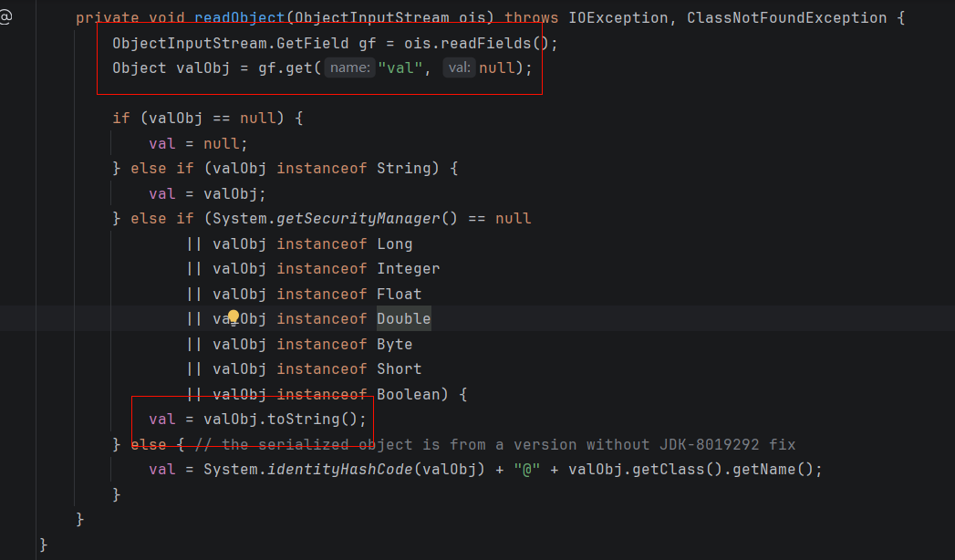Click the "val:" parameter inlay hint

tap(459, 67)
